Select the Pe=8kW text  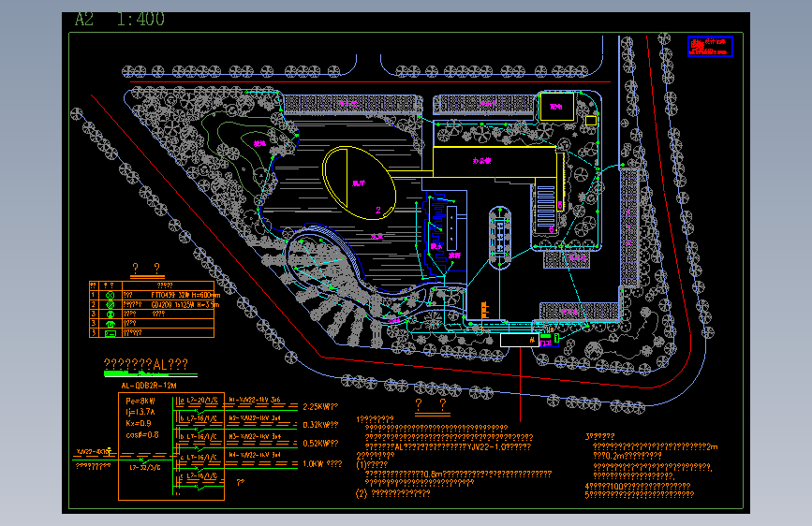140,401
